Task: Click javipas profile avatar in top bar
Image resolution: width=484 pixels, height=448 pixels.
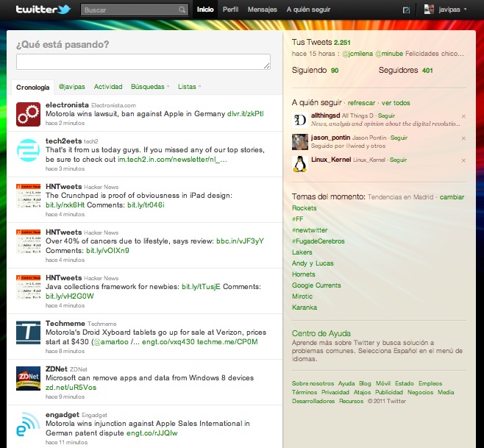Action: click(429, 10)
